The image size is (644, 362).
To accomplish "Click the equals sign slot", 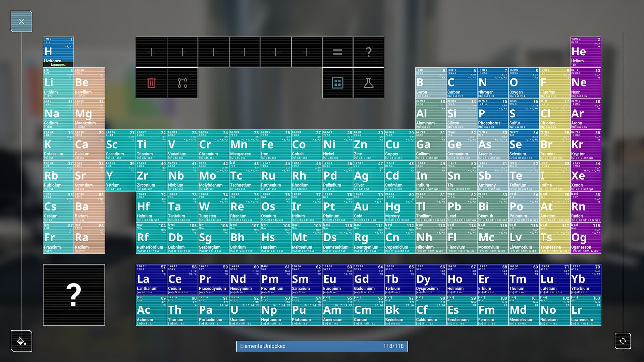I will click(337, 52).
